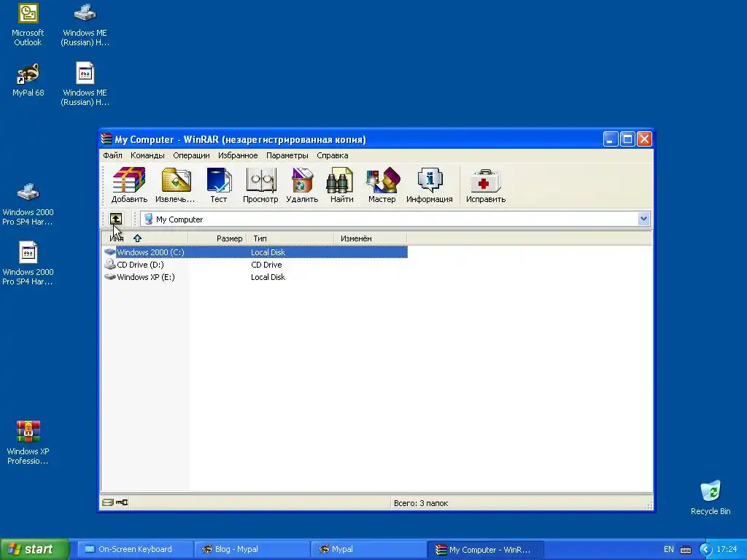Run the Тест archive test tool
This screenshot has height=560, width=747.
coord(219,185)
